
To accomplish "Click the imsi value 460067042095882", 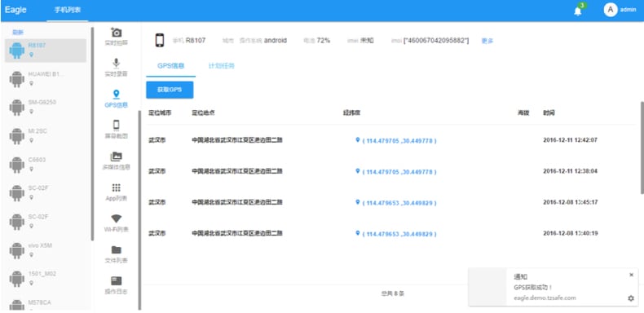I will click(x=436, y=41).
